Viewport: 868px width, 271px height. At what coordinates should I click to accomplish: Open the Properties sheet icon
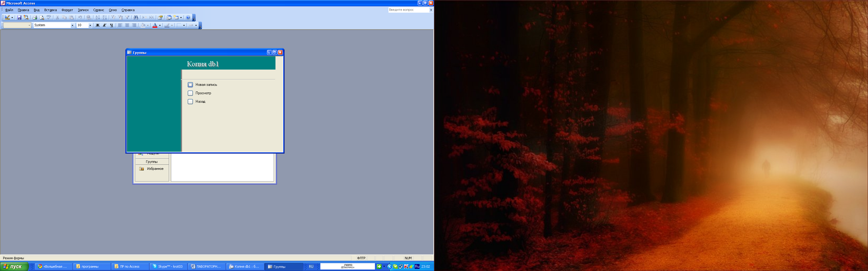(160, 17)
